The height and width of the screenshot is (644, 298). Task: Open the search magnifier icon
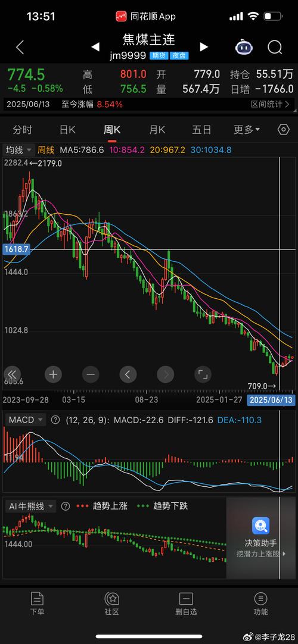click(x=275, y=47)
